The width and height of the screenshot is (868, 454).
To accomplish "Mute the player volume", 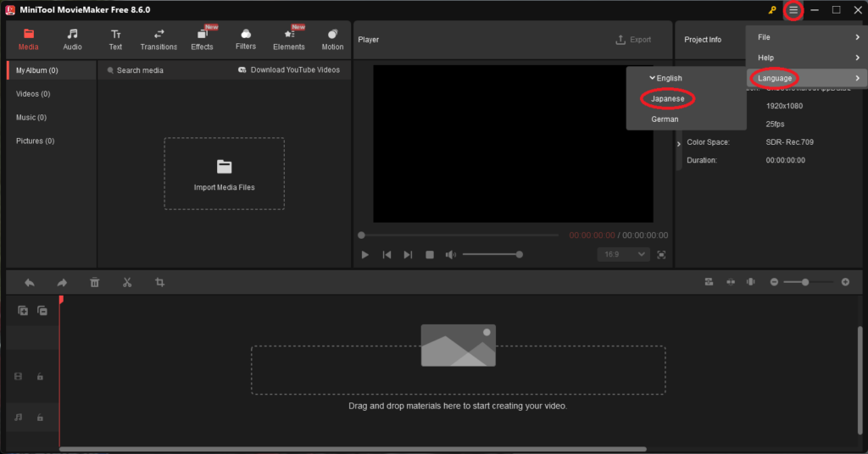I will 451,255.
